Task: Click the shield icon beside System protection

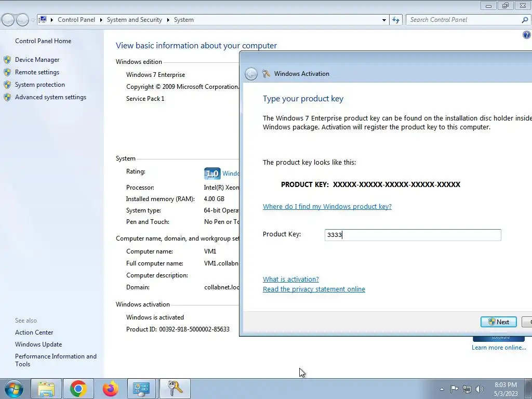Action: [x=7, y=85]
